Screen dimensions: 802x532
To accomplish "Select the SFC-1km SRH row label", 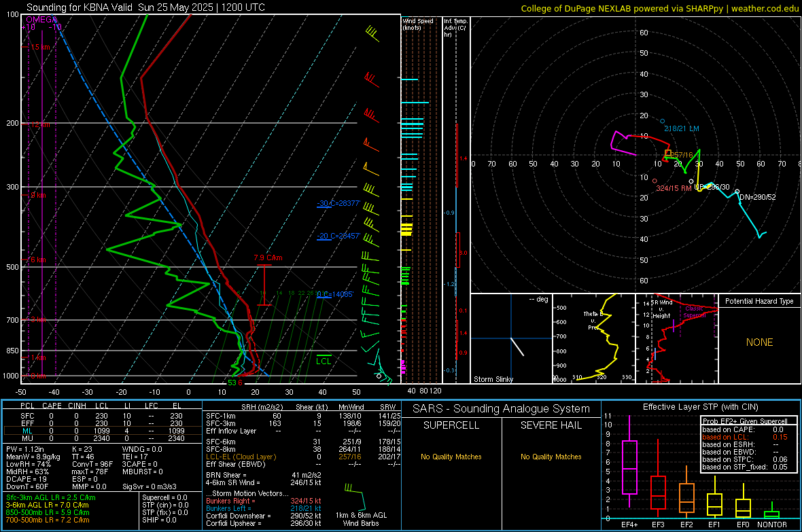I will pyautogui.click(x=221, y=416).
